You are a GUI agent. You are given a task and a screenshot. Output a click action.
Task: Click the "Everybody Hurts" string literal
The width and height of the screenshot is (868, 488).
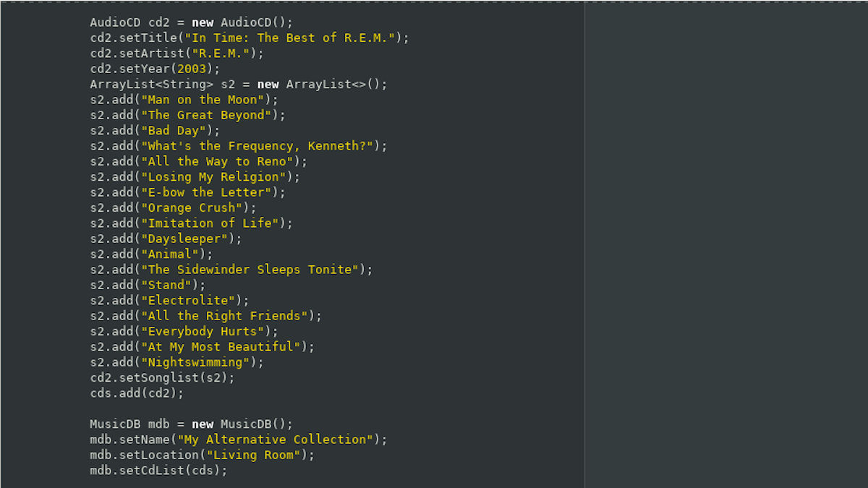(x=206, y=331)
